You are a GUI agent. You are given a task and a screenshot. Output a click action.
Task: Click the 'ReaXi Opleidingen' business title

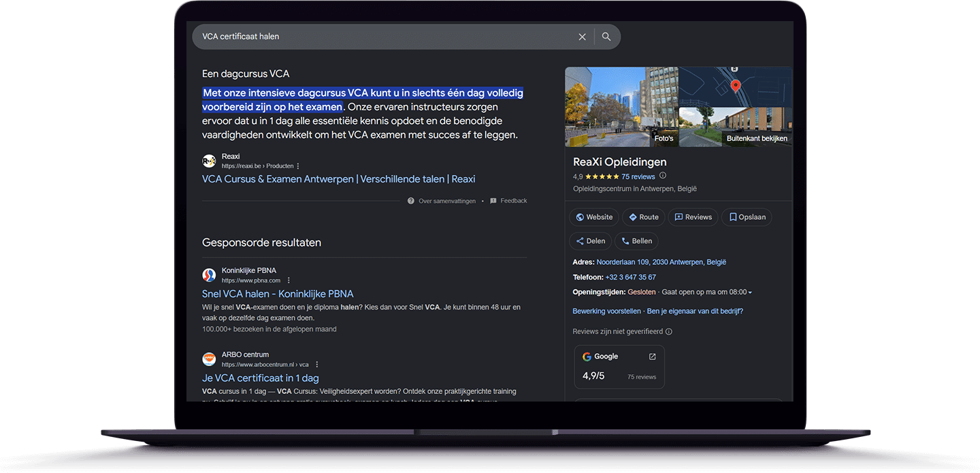[x=620, y=162]
